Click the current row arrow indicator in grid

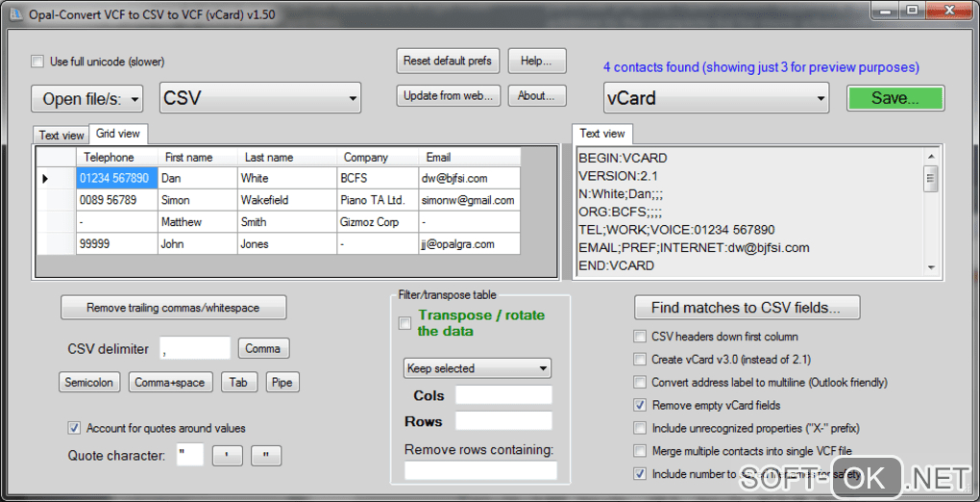45,179
